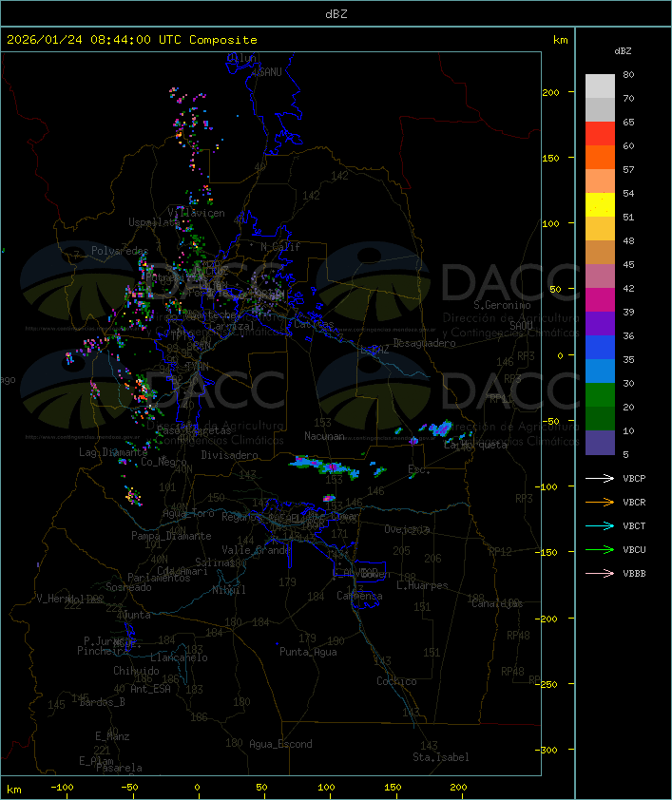Click the Sta.Isabel label near bottom
Viewport: 672px width, 800px height.
[440, 757]
